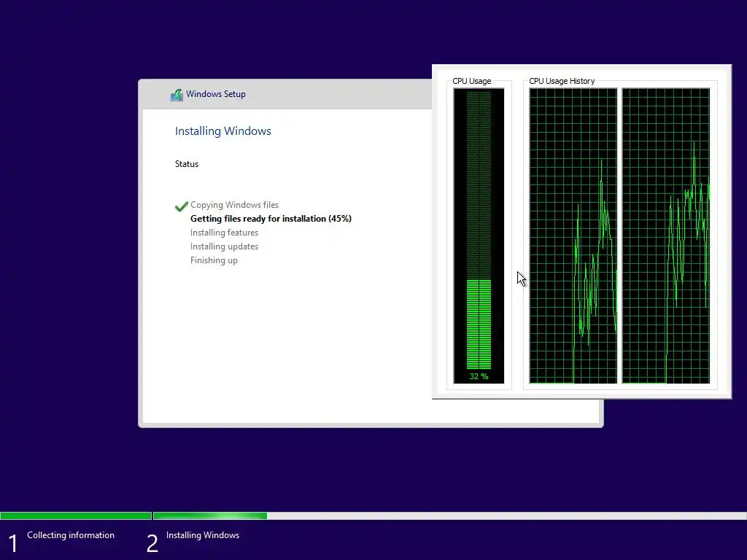Click the 'Installing Windows' heading in Setup dialog
Screen dimensions: 747x560
223,131
